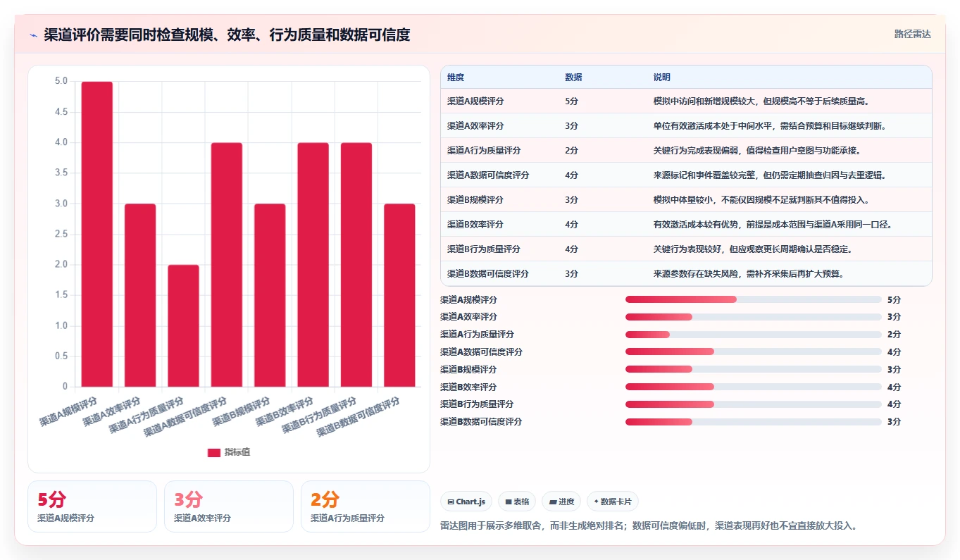Screen dimensions: 960x560
Task: Click the 路径雷达 label in header
Action: point(912,34)
